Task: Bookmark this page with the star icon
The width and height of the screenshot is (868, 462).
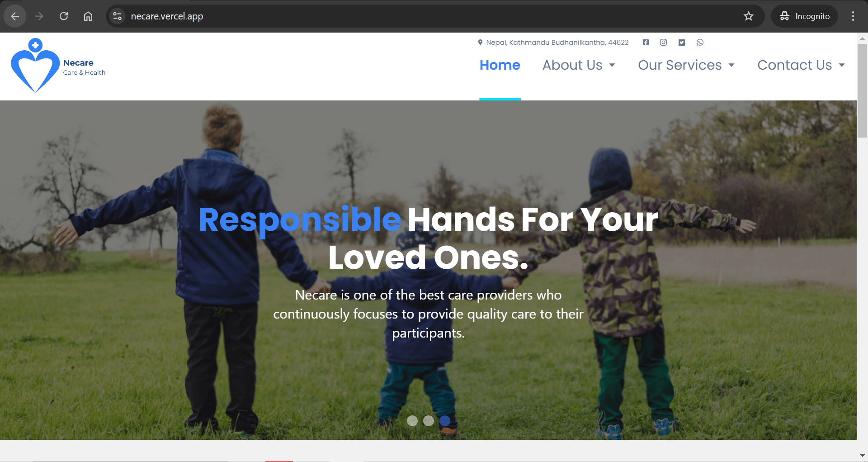Action: click(x=749, y=16)
